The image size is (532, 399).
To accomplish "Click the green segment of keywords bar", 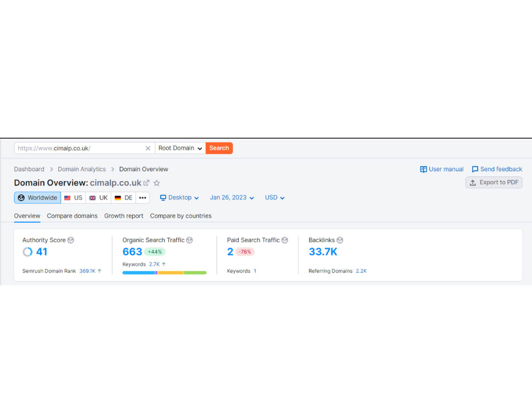I will click(195, 273).
